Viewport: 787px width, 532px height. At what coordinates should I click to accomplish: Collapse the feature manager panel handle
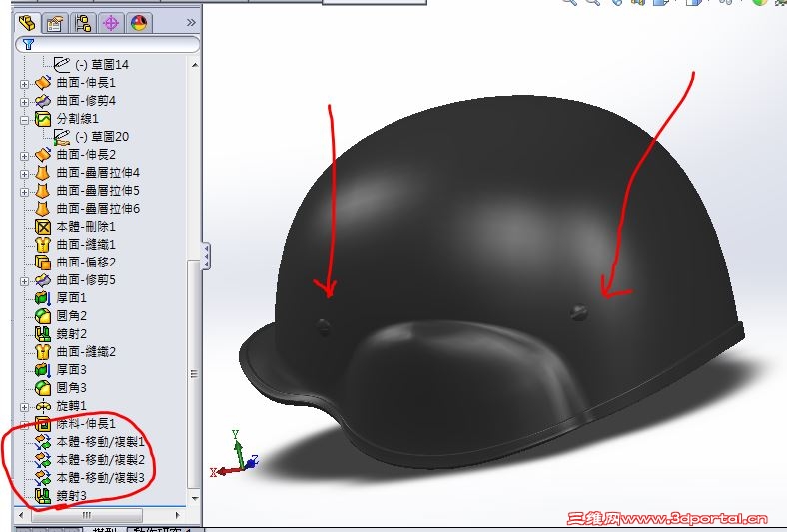pyautogui.click(x=206, y=256)
